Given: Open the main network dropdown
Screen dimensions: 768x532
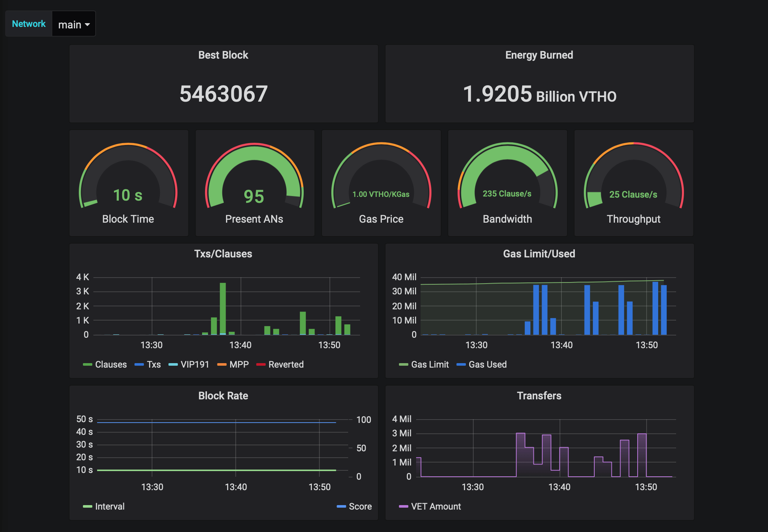Looking at the screenshot, I should (74, 24).
